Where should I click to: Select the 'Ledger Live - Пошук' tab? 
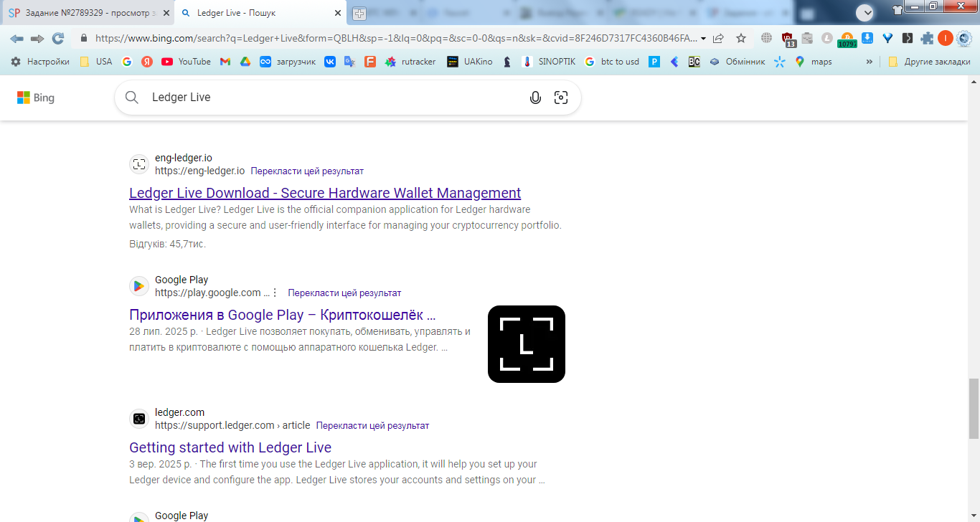pos(260,13)
